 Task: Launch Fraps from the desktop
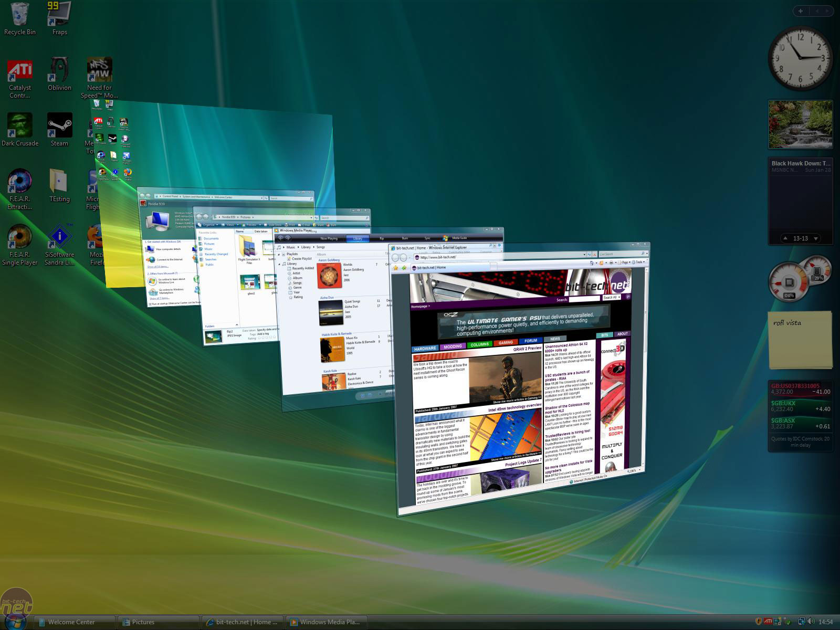[59, 19]
